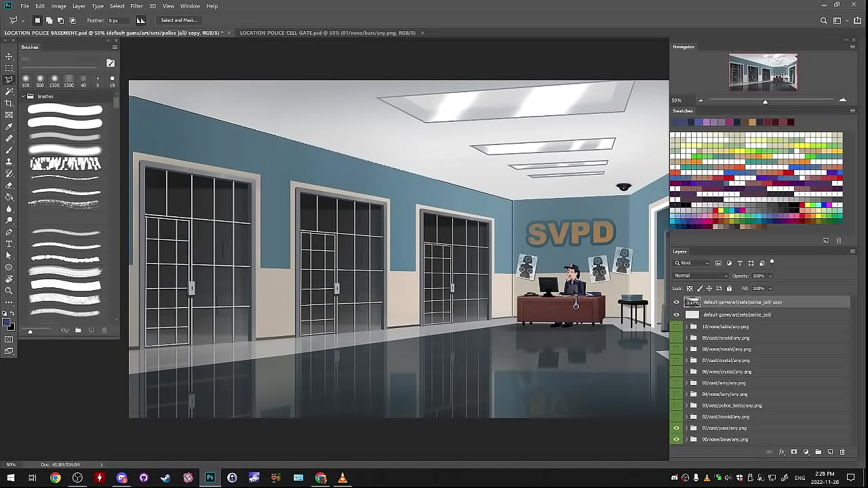Click the layer effects fx icon
The image size is (868, 488).
click(x=781, y=452)
